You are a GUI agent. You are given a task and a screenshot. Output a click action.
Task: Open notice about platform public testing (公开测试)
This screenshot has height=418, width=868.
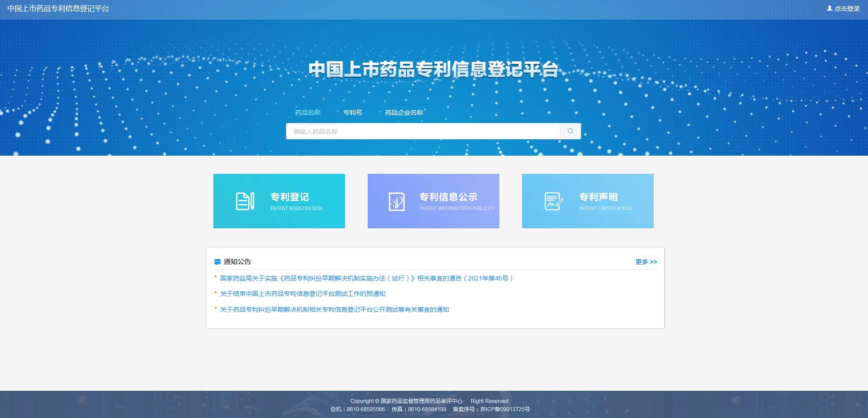334,310
